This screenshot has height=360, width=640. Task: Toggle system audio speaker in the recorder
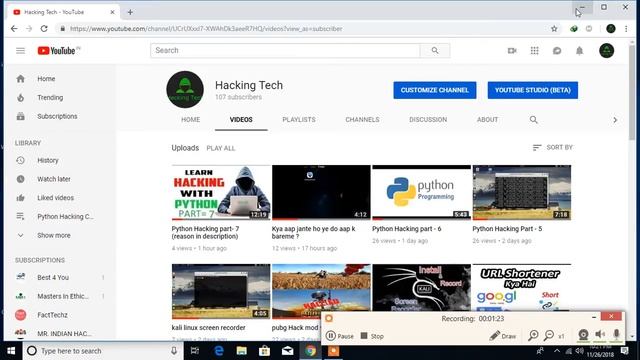pos(600,335)
